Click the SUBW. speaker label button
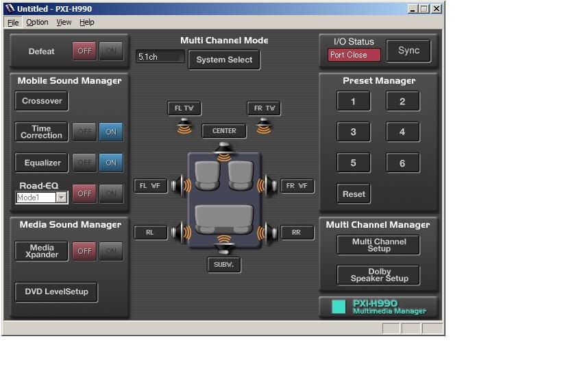Viewport: 588px width, 391px height. 224,265
